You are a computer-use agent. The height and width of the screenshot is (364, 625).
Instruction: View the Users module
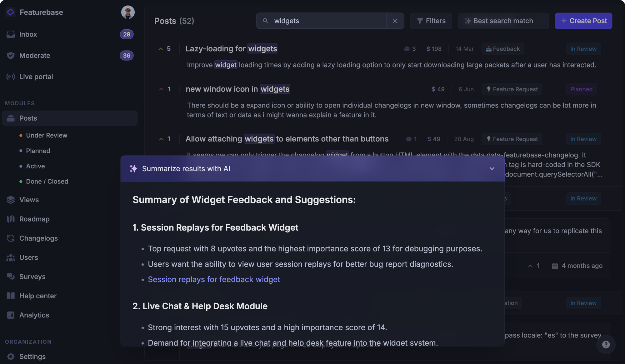(29, 257)
